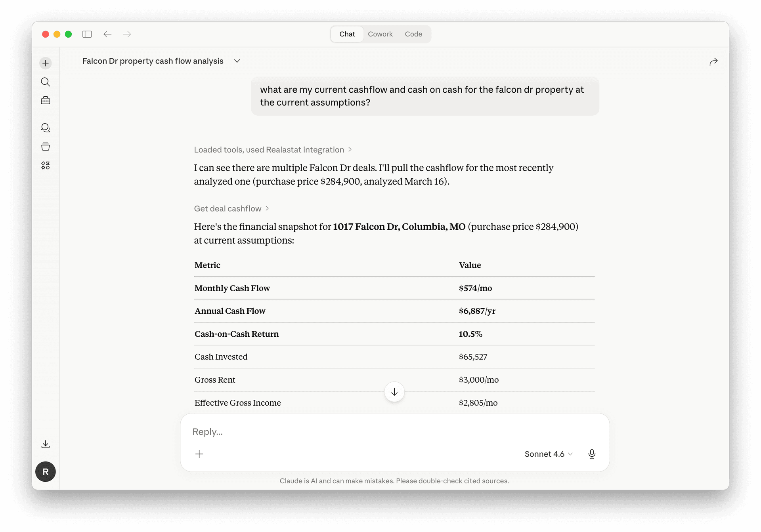Open the toolbox icon in sidebar
This screenshot has width=761, height=532.
coord(46,101)
